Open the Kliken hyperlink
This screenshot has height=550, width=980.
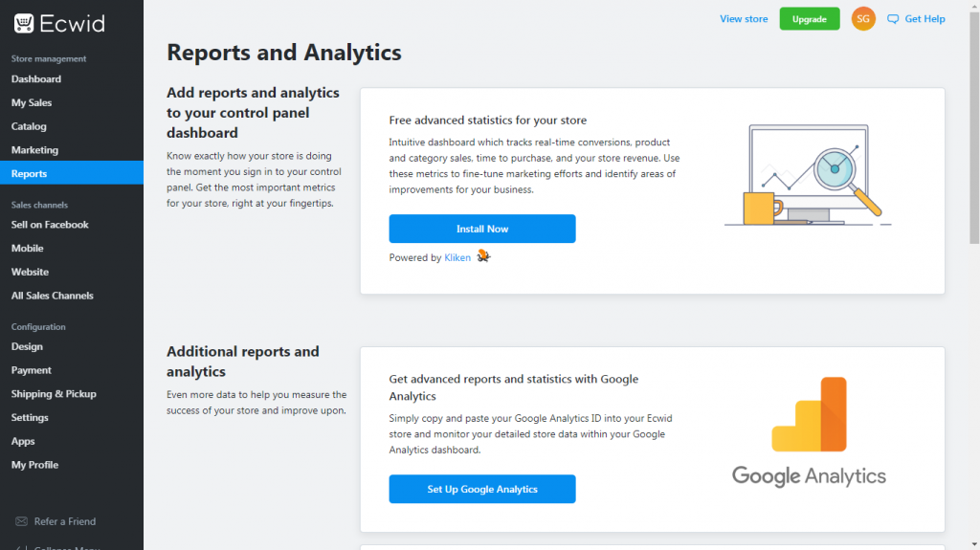pos(457,258)
